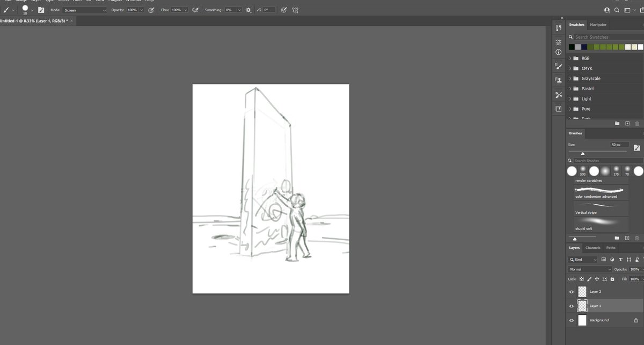Click the Search Swatches field
This screenshot has height=345, width=644.
609,37
